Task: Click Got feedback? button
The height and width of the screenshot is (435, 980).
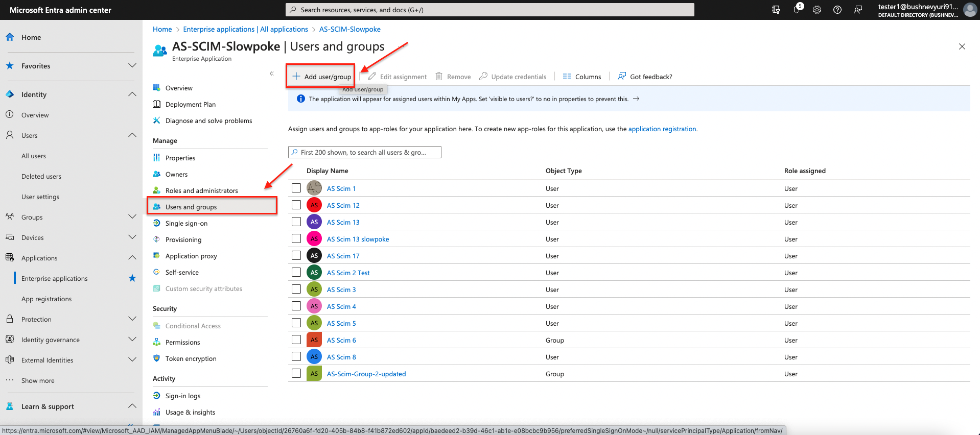Action: tap(645, 77)
